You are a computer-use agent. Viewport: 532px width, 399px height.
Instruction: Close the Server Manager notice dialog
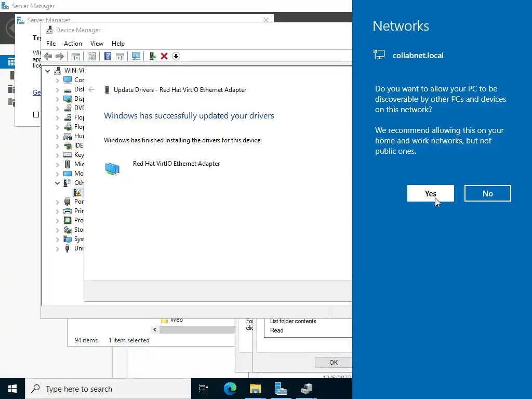click(266, 20)
